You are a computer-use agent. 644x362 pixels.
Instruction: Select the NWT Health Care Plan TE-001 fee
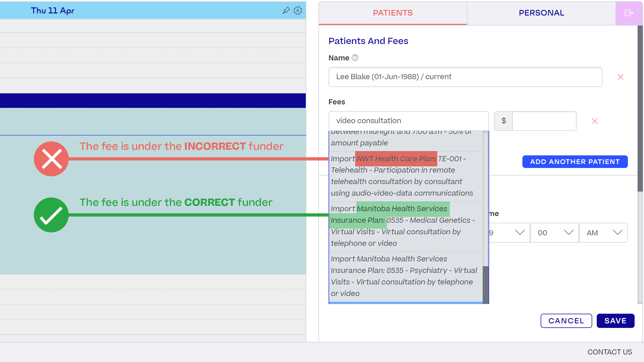(406, 176)
